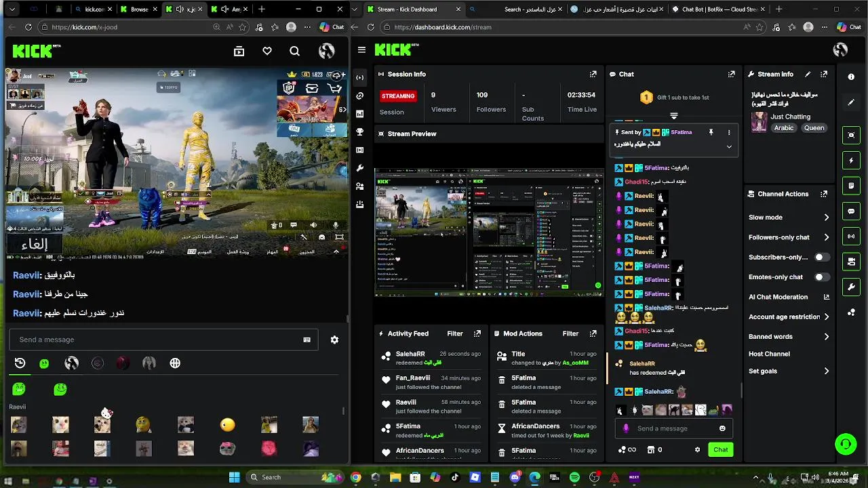Click the taskbar Search box
Viewport: 868px width, 488px height.
click(x=294, y=477)
